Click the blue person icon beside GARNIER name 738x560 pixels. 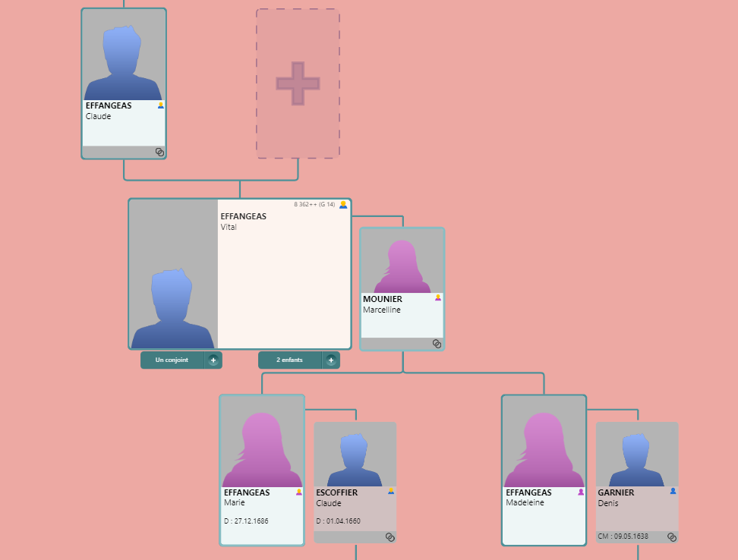pos(673,491)
